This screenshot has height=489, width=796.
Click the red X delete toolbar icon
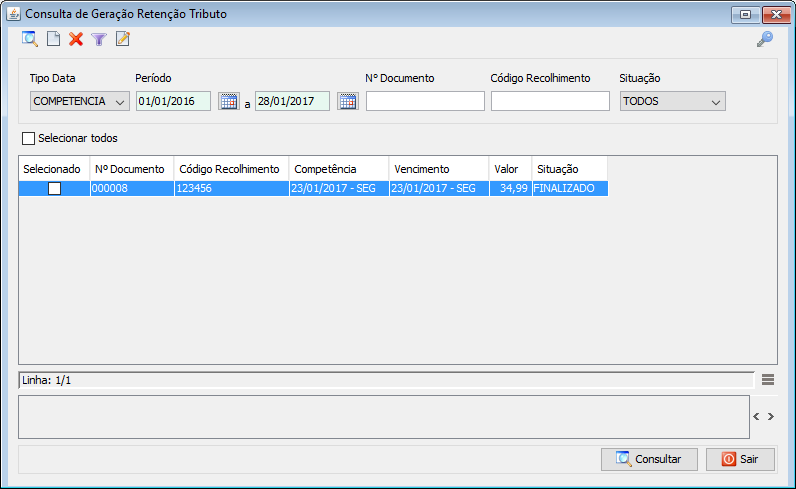click(76, 39)
